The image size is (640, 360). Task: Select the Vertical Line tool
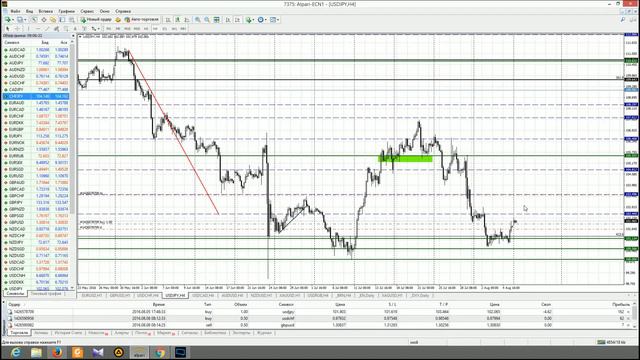pos(28,29)
